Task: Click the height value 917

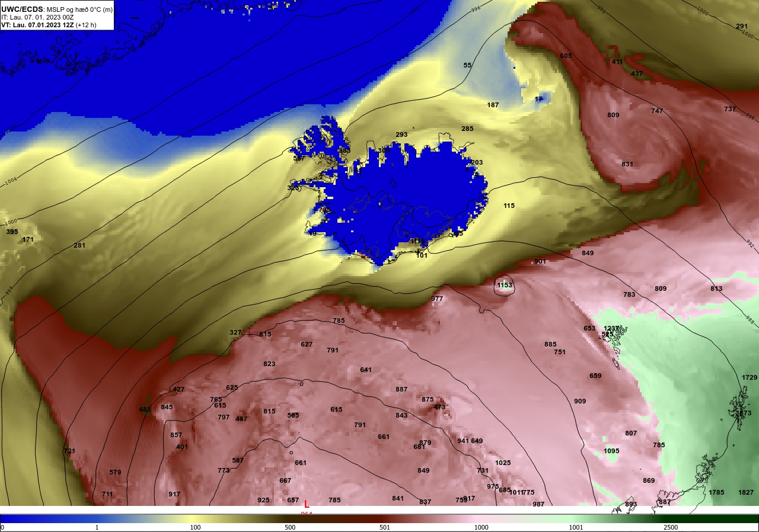Action: (x=174, y=494)
